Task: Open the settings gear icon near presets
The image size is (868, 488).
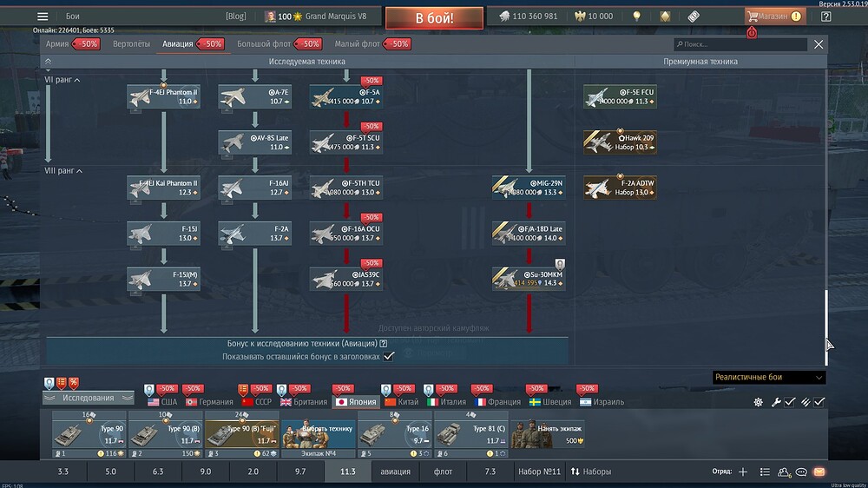Action: pos(758,402)
